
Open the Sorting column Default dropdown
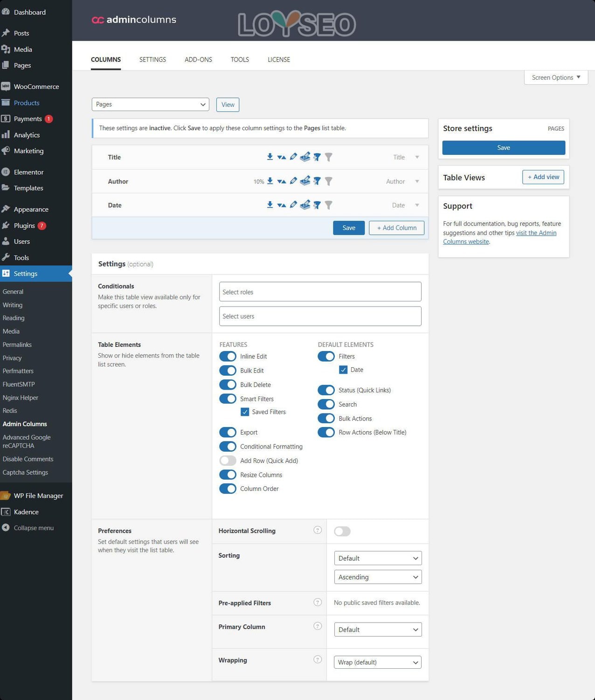click(x=378, y=559)
